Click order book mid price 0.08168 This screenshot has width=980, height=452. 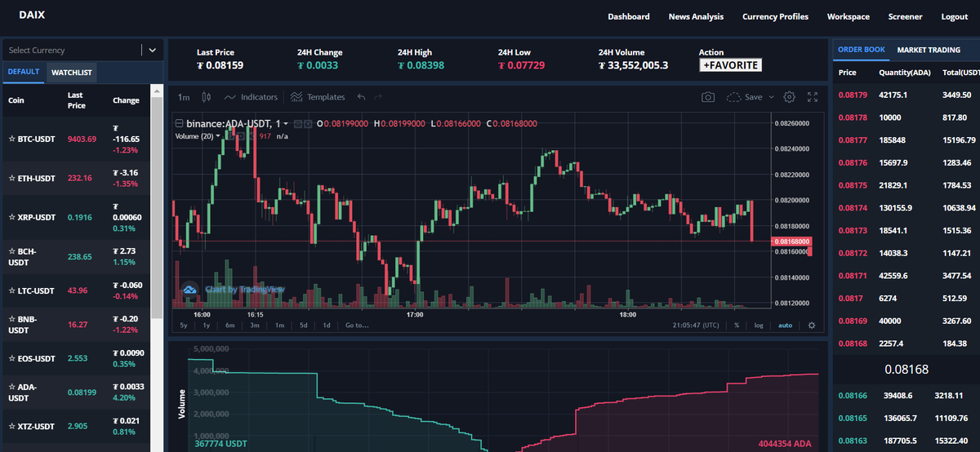[906, 370]
